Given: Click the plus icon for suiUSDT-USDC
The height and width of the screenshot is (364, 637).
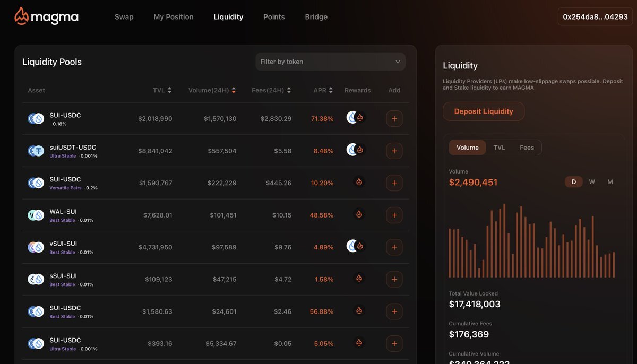Looking at the screenshot, I should point(394,151).
